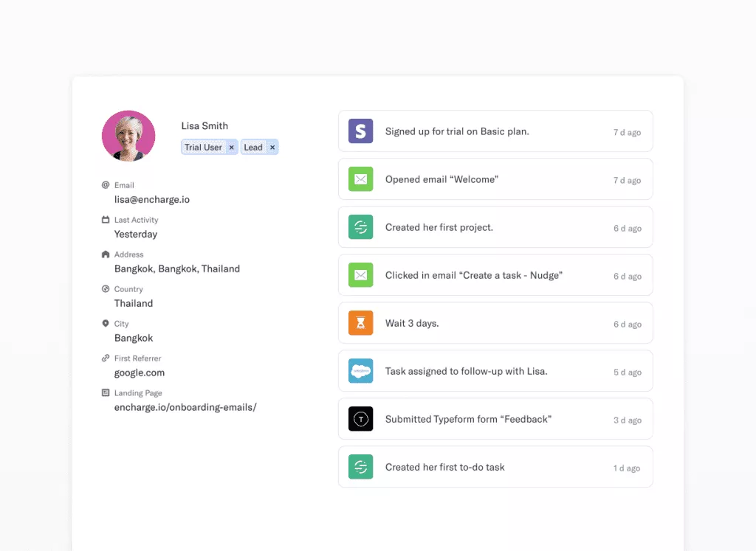Remove the Trial User tag
Viewport: 756px width, 551px height.
(x=231, y=148)
